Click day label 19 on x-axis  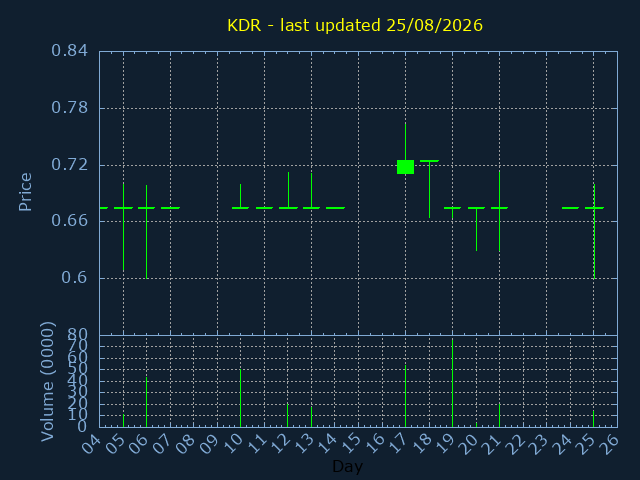point(444,444)
